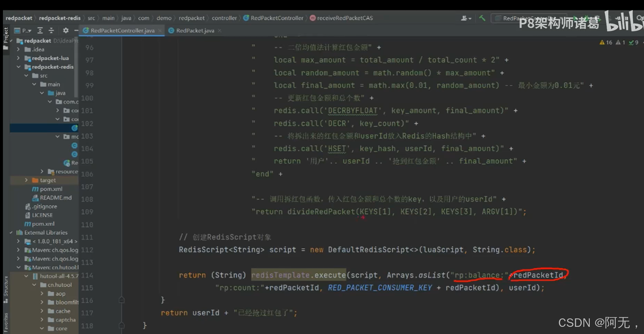Expand the .idea folder

[x=18, y=49]
